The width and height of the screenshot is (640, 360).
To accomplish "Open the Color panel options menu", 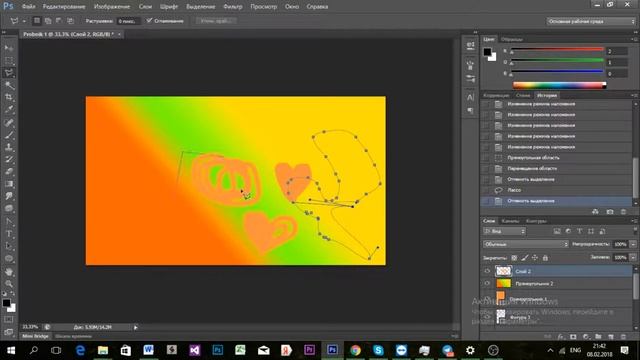I will [634, 39].
